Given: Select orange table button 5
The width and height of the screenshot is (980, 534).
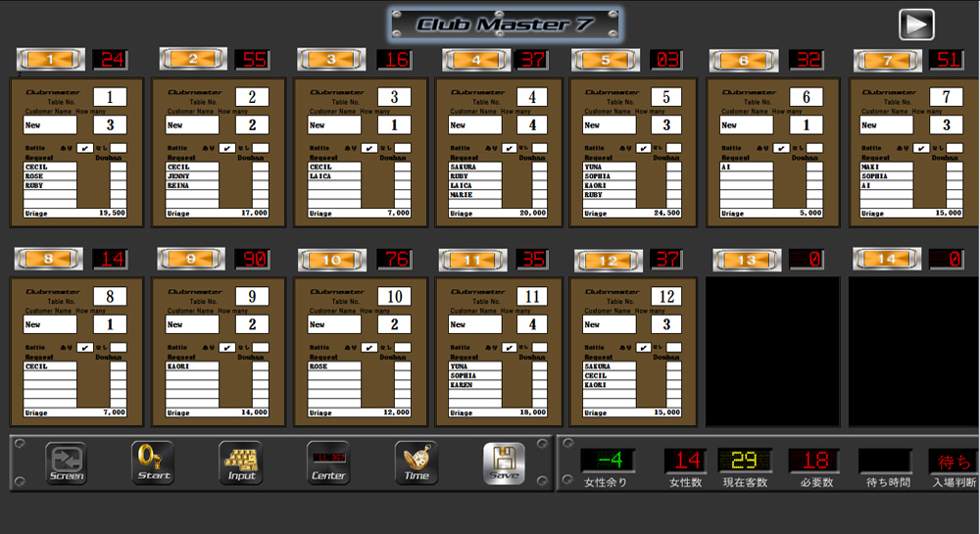Looking at the screenshot, I should (x=605, y=60).
